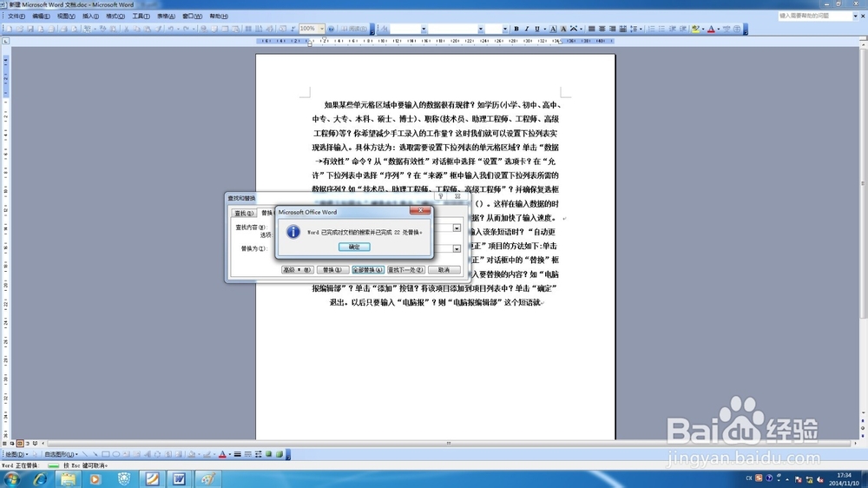Viewport: 868px width, 488px height.
Task: Click the font color red A icon
Action: (712, 29)
